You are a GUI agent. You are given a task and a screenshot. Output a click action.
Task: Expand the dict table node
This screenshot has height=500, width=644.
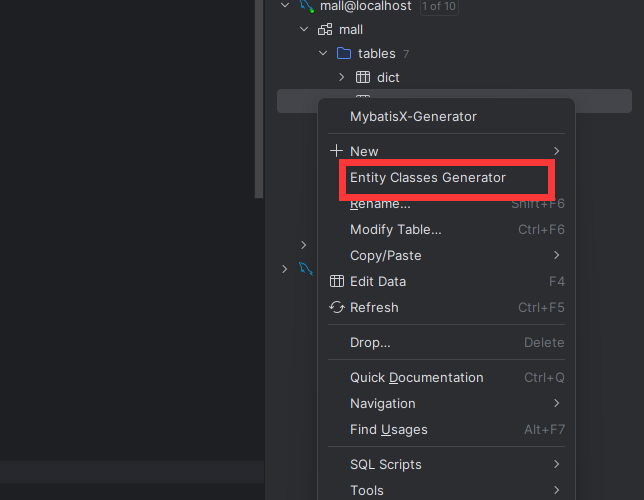click(x=342, y=77)
